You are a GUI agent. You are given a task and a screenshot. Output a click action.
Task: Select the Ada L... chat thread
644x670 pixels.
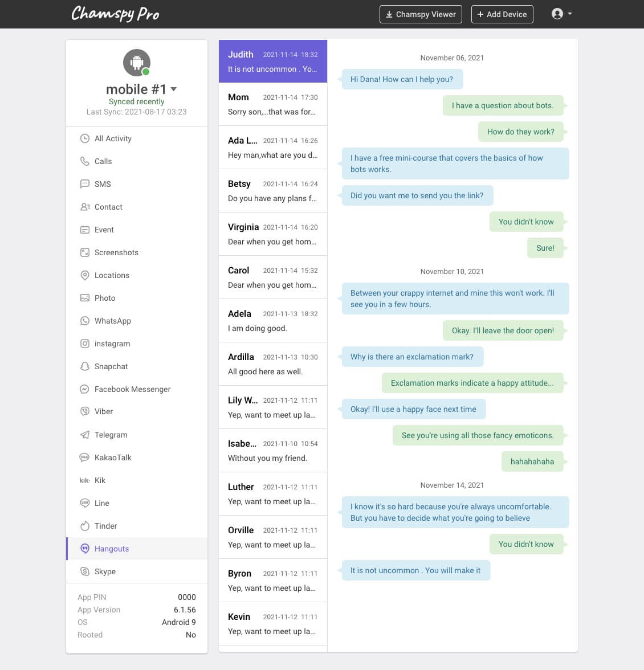pos(272,148)
